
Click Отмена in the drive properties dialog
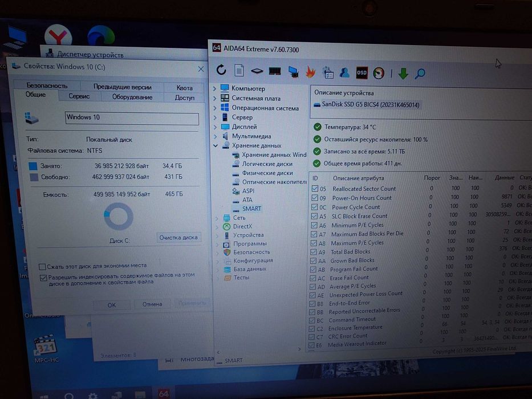(x=152, y=304)
